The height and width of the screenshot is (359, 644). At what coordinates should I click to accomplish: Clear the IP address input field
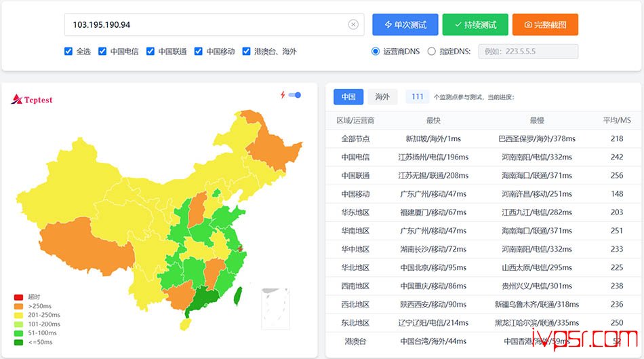[353, 24]
